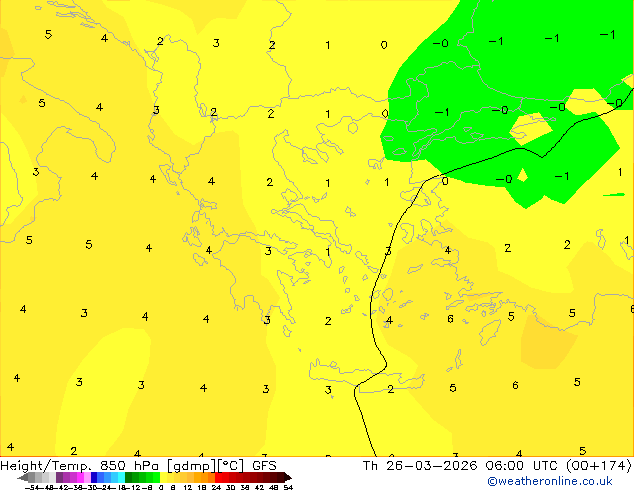634x490 pixels.
Task: Click the 24 label under the legend
Action: 216,487
